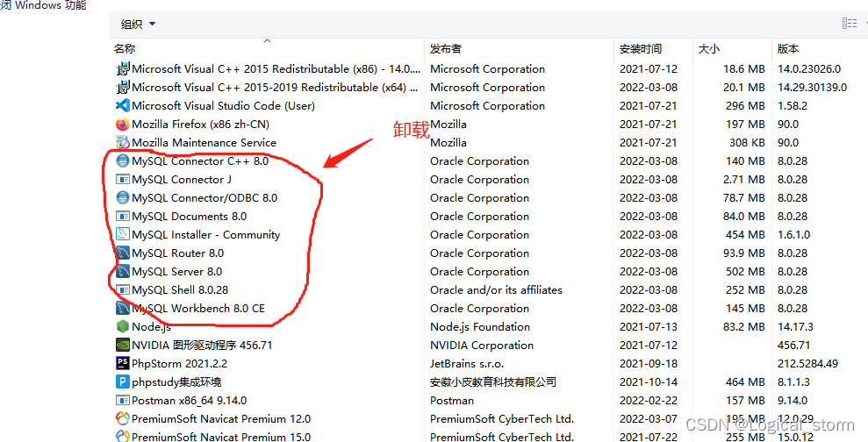This screenshot has width=868, height=442.
Task: Click the Navicat Premium 15.0 icon
Action: tap(122, 437)
